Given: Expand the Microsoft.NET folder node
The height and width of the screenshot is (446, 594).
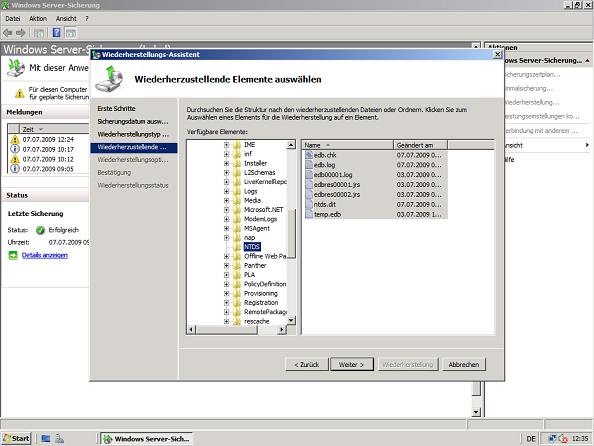Looking at the screenshot, I should [x=227, y=210].
